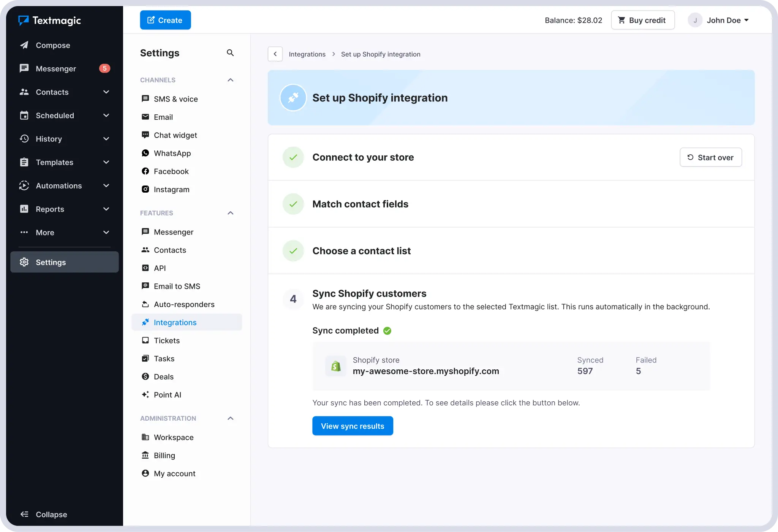Click the Point AI sparkle icon
Screen dimensions: 778x532
(x=145, y=395)
